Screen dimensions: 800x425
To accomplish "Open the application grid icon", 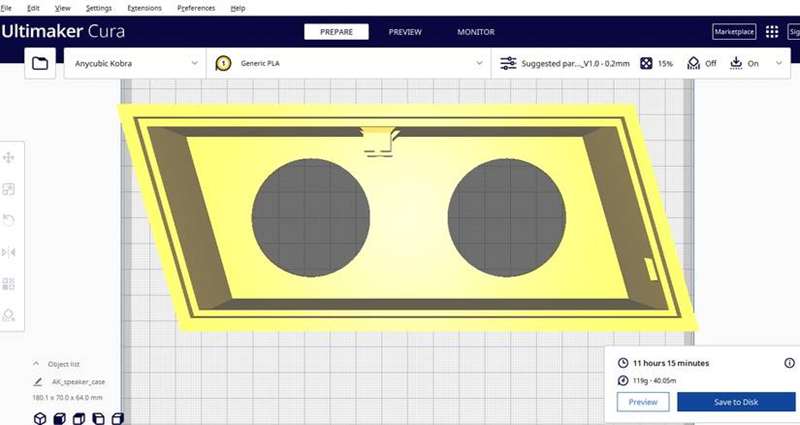I will click(772, 32).
